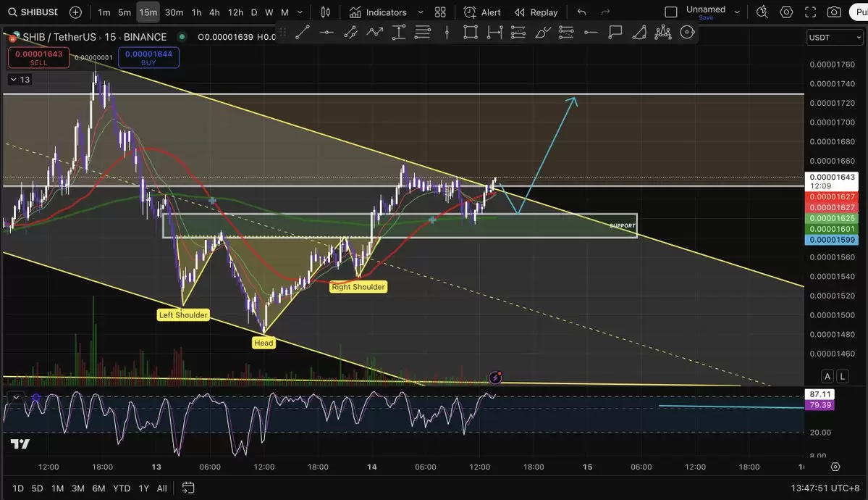868x500 pixels.
Task: Open chart settings hexagon icon
Action: click(x=786, y=12)
